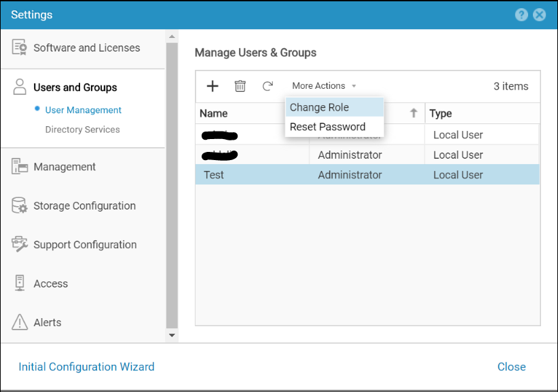Viewport: 558px width, 392px height.
Task: Go to Directory Services sub-item
Action: [82, 130]
